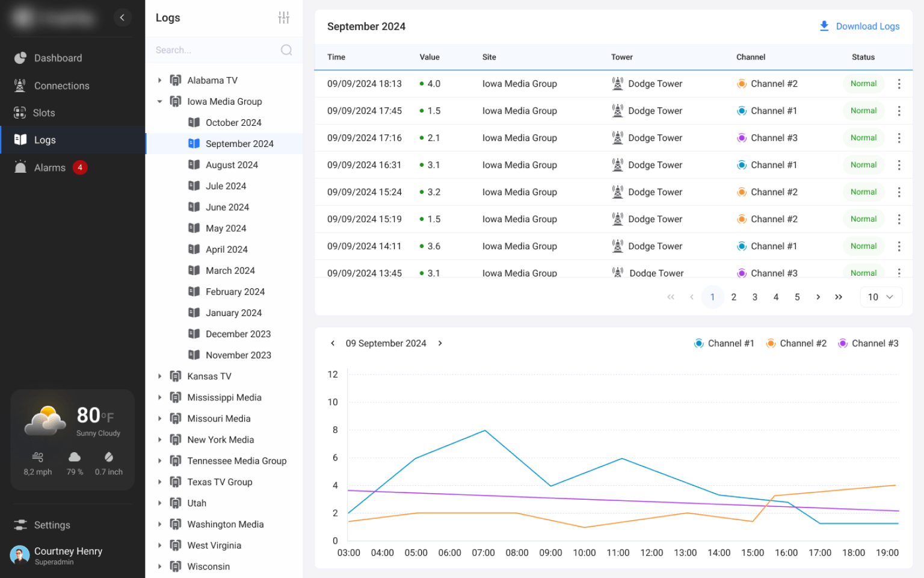Expand the Alabama TV tree node
This screenshot has width=924, height=578.
click(159, 80)
